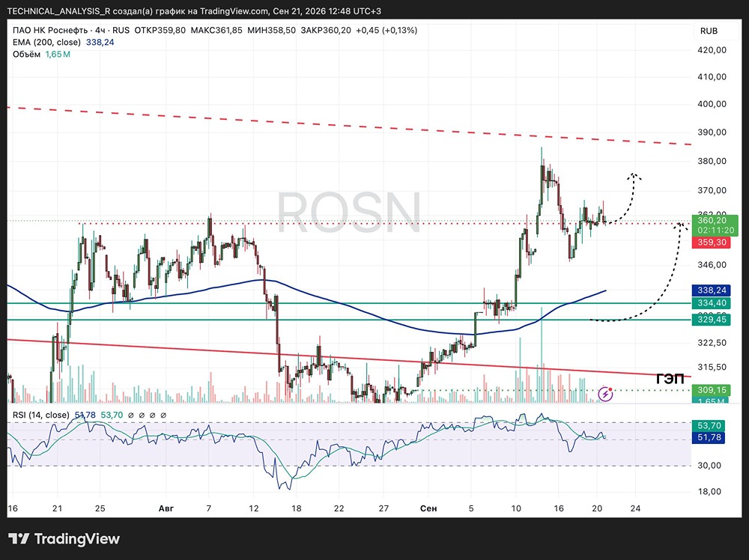This screenshot has height=560, width=749.
Task: Click the purple lightning bolt icon on the chart
Action: [x=605, y=395]
